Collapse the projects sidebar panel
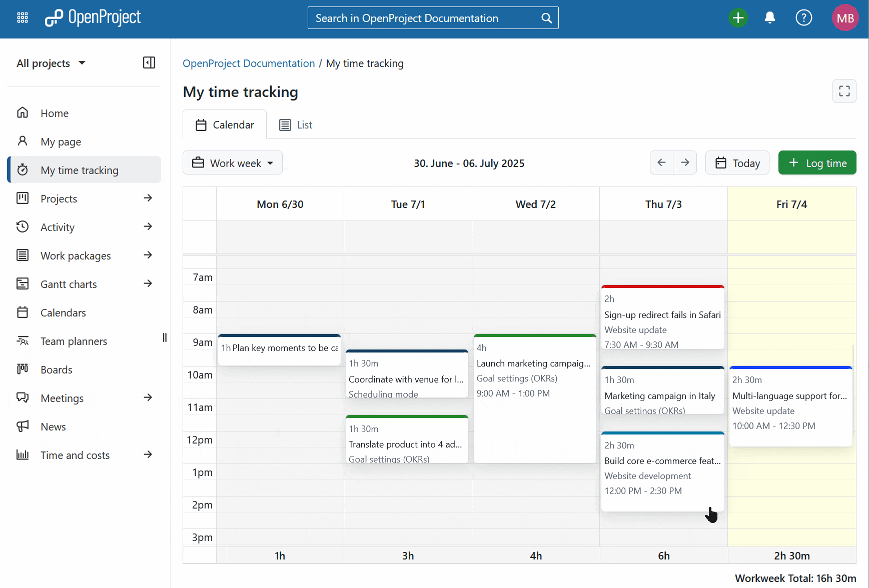The image size is (869, 588). [x=149, y=62]
